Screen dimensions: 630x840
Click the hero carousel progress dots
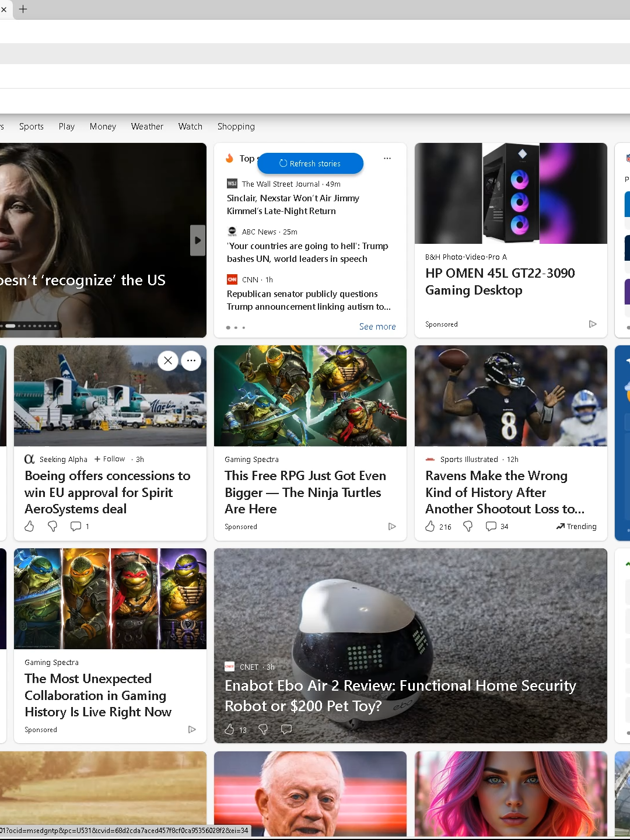[x=29, y=325]
